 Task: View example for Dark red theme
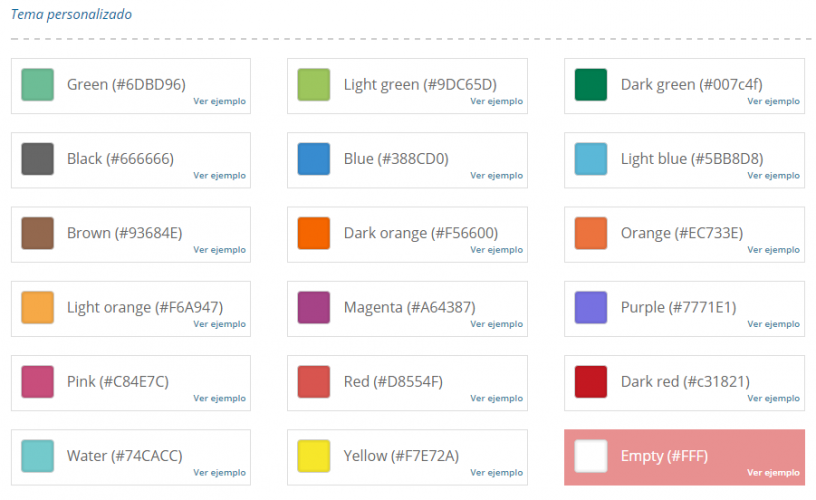(x=773, y=398)
